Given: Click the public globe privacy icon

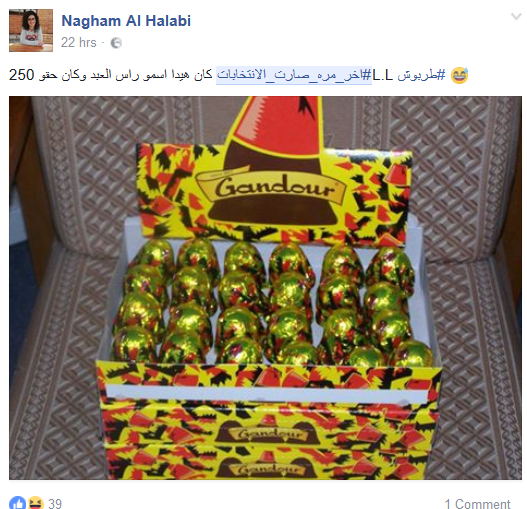Looking at the screenshot, I should coord(116,43).
